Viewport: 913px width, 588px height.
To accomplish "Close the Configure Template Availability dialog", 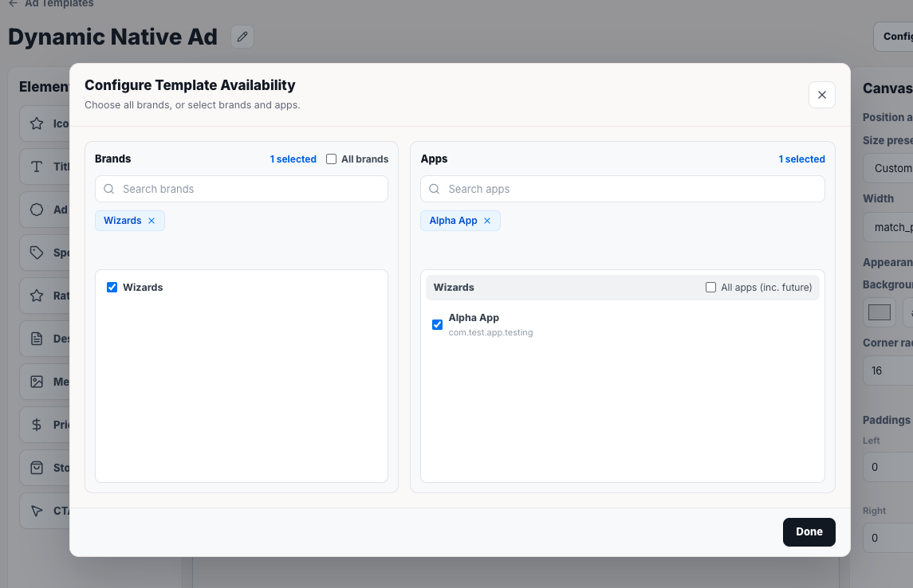I will (x=821, y=95).
